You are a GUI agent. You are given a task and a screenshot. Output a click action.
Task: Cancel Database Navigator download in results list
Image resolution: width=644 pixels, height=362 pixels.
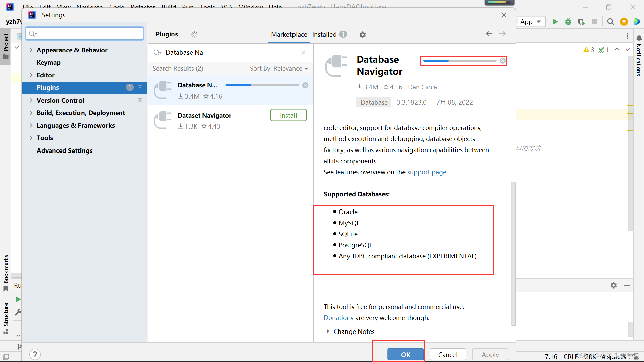click(x=305, y=85)
